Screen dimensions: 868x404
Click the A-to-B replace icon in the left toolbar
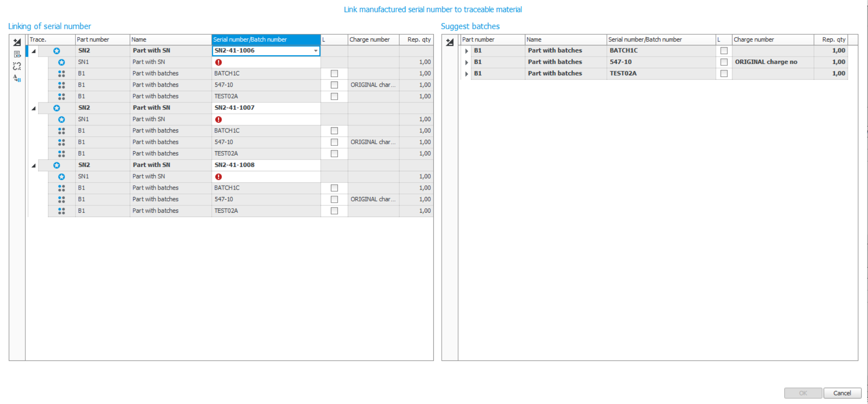(x=17, y=78)
